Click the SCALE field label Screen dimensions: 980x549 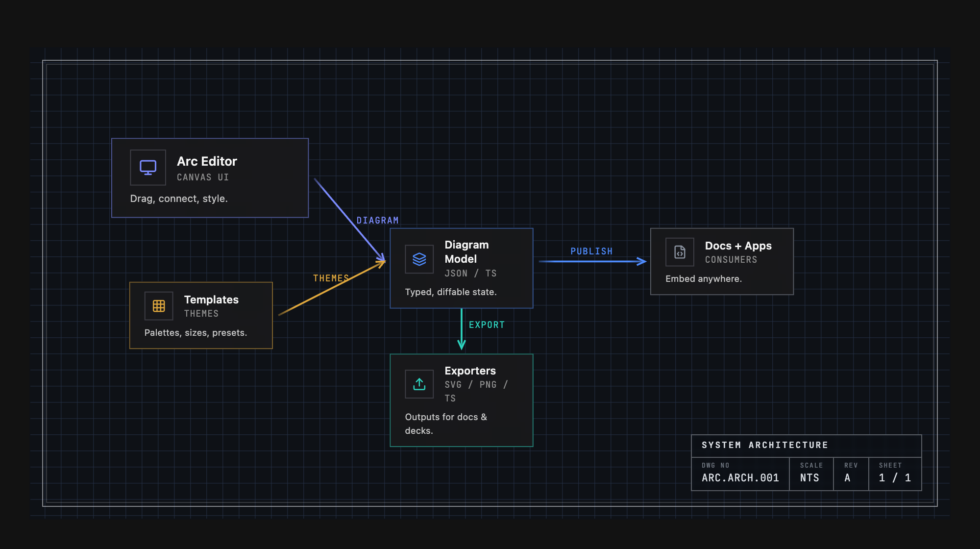[811, 465]
